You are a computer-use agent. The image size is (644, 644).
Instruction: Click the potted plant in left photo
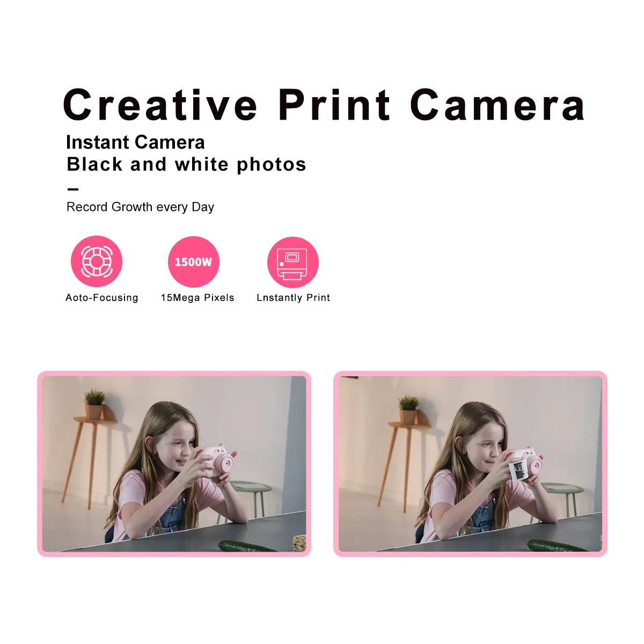pyautogui.click(x=94, y=404)
